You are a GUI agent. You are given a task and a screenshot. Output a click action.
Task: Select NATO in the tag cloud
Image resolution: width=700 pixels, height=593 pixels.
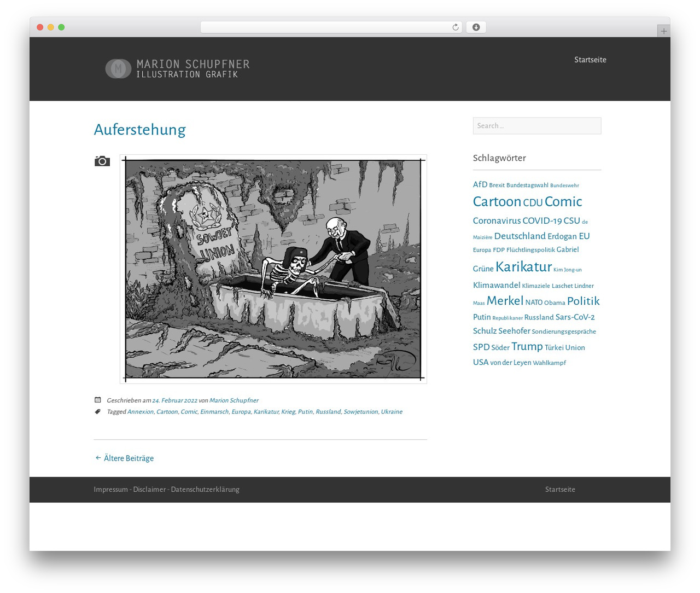pos(534,303)
